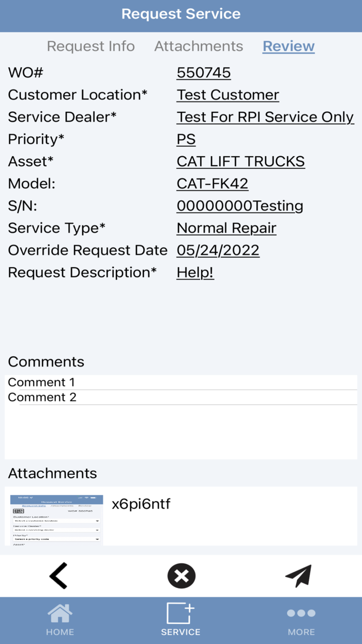Tap the back arrow icon
The height and width of the screenshot is (644, 362).
[x=58, y=575]
